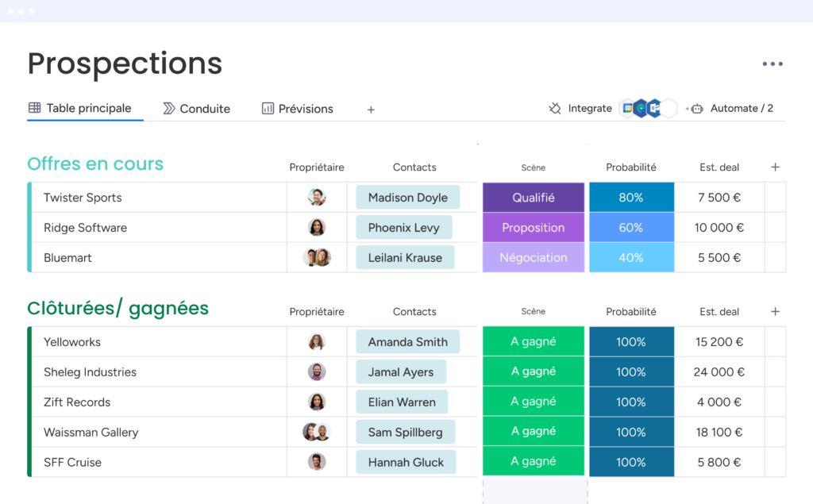This screenshot has width=813, height=504.
Task: Select the 60% probability cell
Action: [x=631, y=227]
